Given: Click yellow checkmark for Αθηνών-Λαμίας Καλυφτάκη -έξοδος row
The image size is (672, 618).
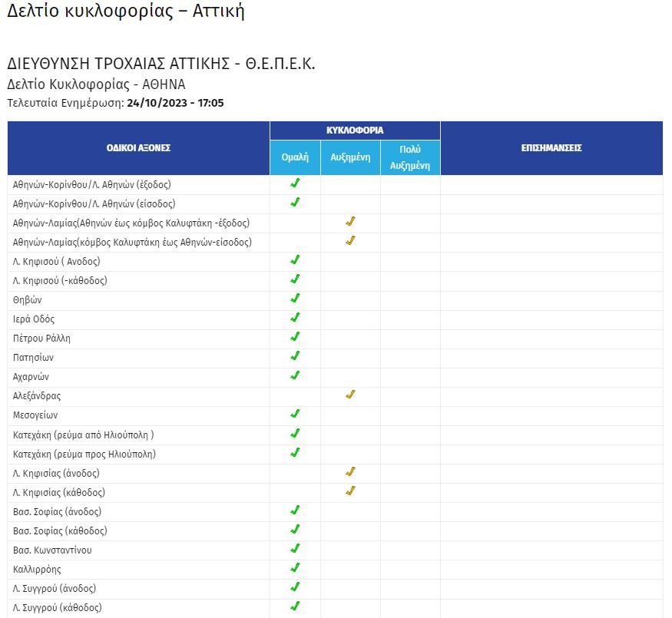Looking at the screenshot, I should point(350,221).
